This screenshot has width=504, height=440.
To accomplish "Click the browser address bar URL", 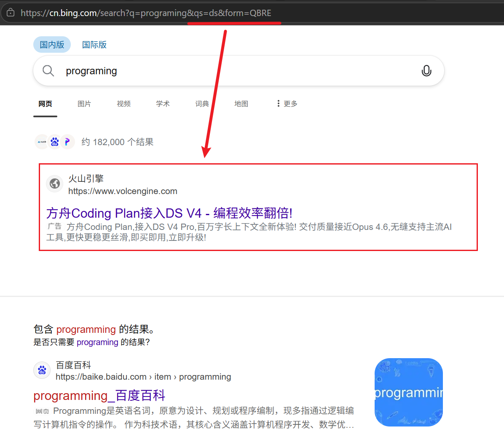I will (146, 13).
